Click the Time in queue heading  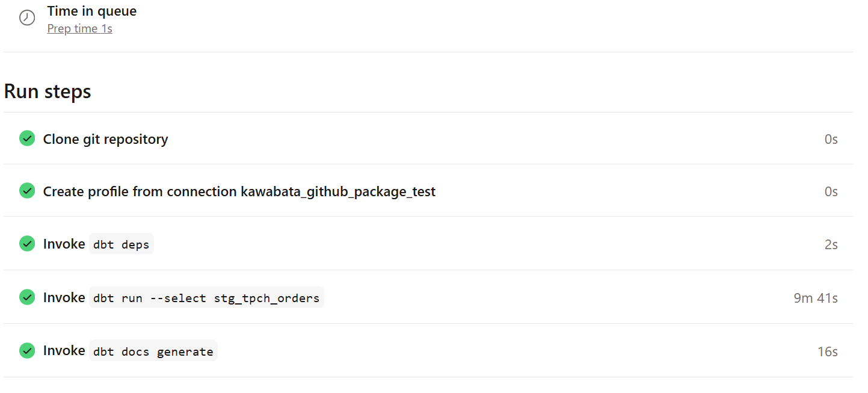[92, 11]
